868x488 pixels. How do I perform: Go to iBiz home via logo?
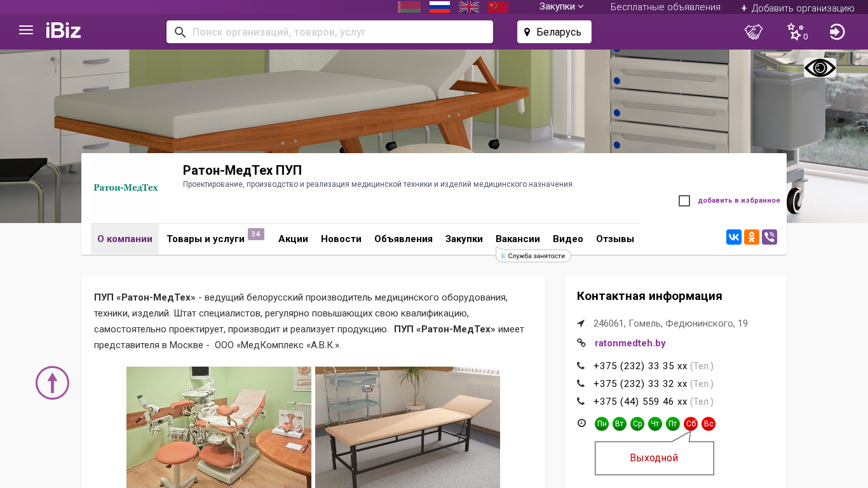(64, 30)
